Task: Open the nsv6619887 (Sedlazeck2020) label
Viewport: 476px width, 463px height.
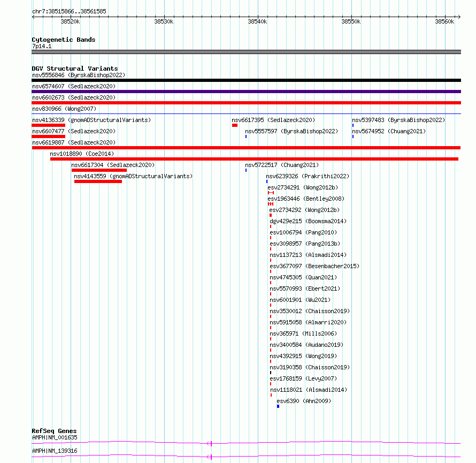Action: click(74, 142)
